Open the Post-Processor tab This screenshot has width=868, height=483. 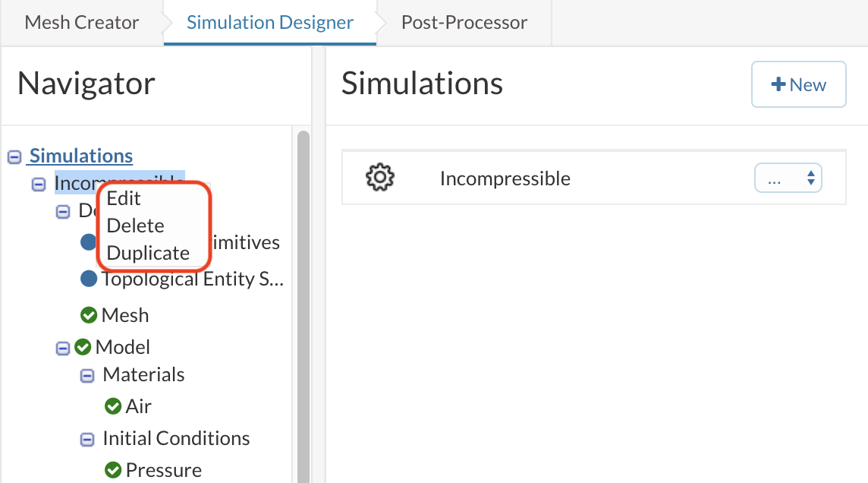click(464, 22)
